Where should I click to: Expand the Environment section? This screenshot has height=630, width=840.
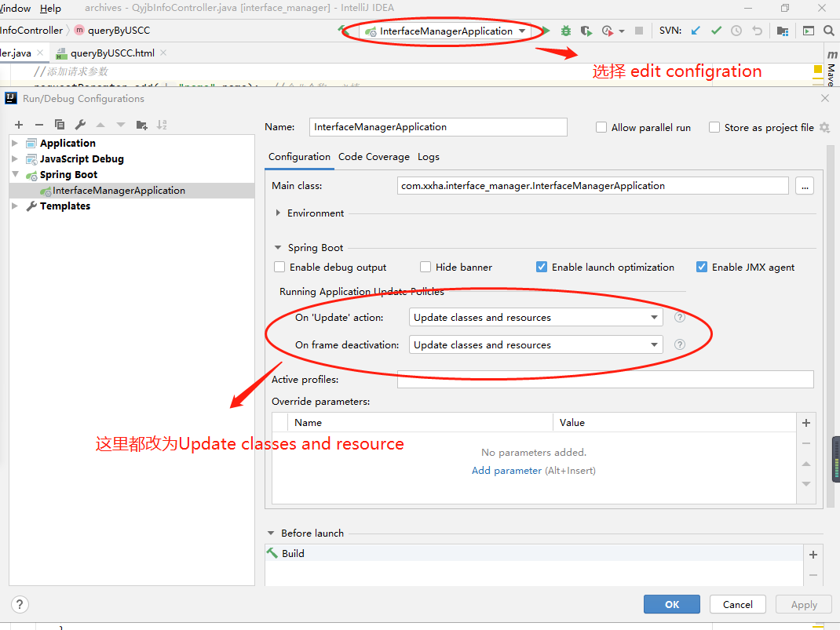pyautogui.click(x=277, y=213)
